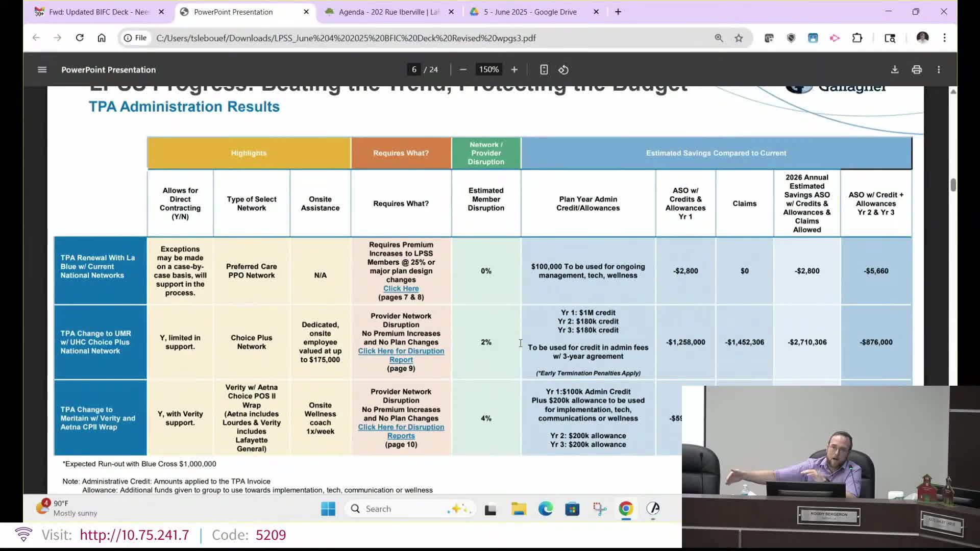Click TPA Change to UMR row header
980x551 pixels.
100,342
